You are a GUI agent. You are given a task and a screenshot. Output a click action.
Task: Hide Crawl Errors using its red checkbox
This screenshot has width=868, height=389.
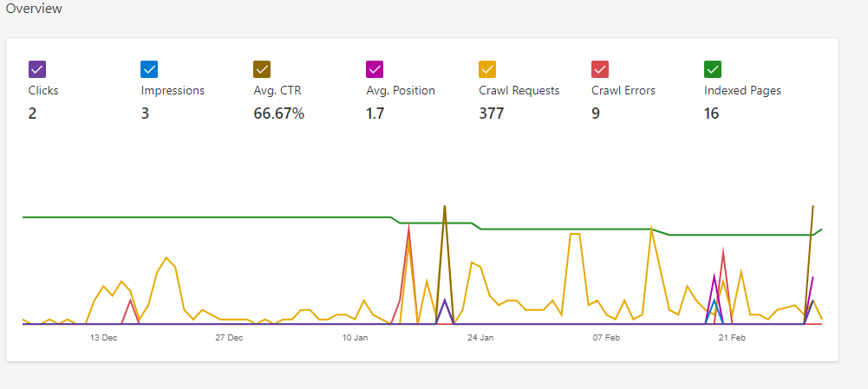(600, 69)
